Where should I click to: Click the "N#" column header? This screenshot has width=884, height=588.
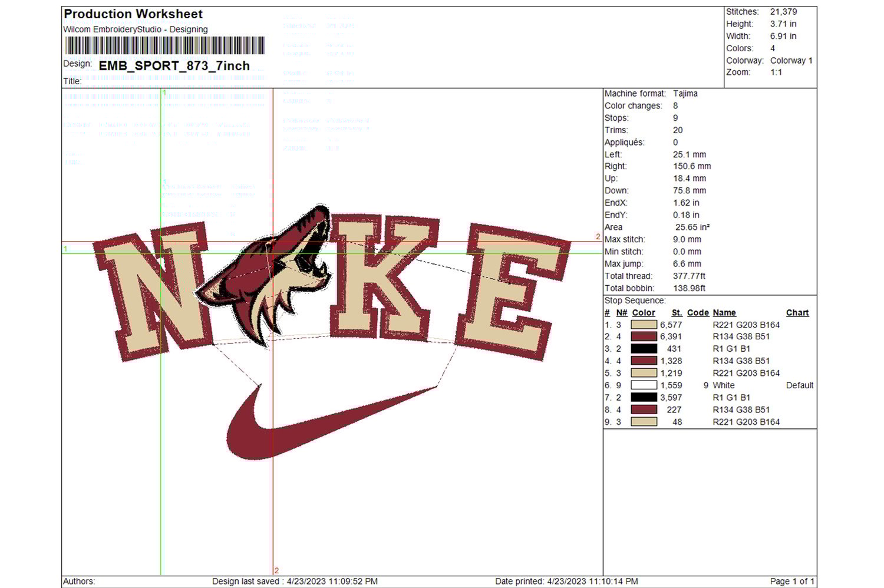[x=622, y=313]
